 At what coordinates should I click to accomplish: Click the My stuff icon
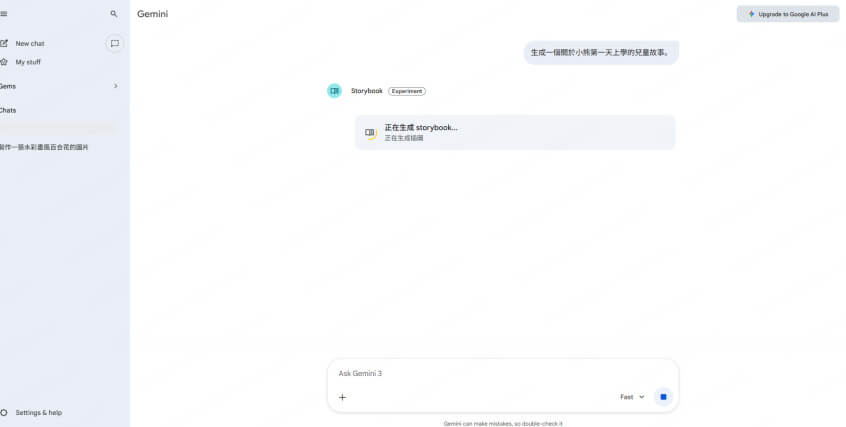[x=4, y=62]
